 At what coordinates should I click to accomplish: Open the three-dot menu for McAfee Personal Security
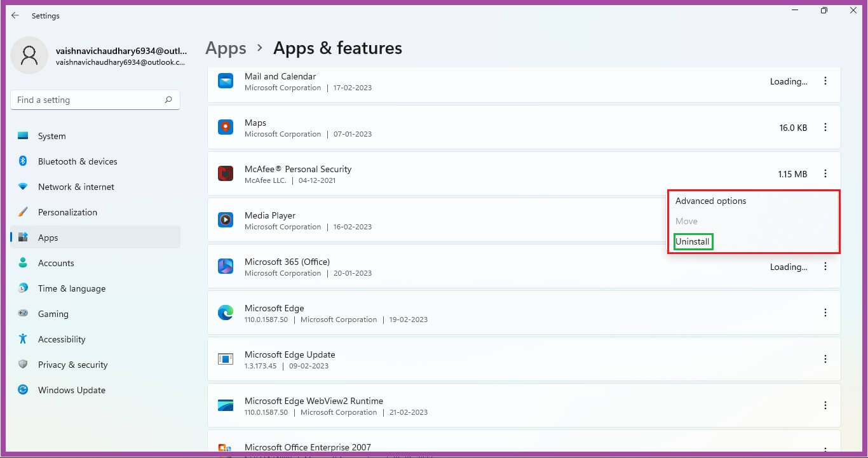[825, 173]
